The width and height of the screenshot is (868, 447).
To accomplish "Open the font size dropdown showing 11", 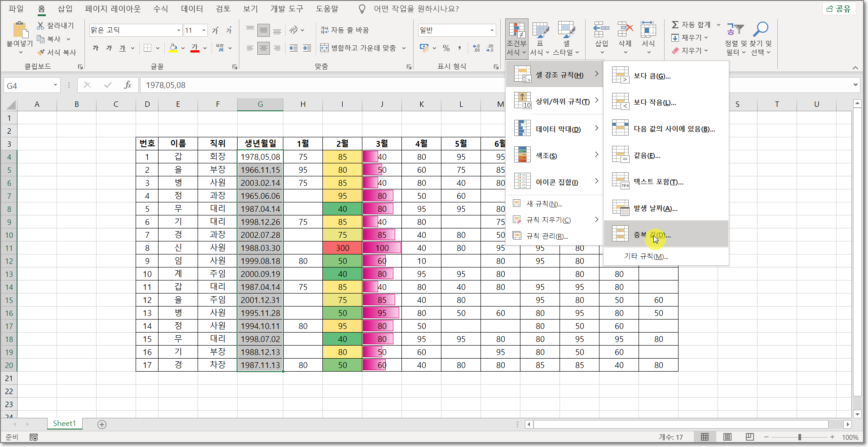I will (x=204, y=30).
